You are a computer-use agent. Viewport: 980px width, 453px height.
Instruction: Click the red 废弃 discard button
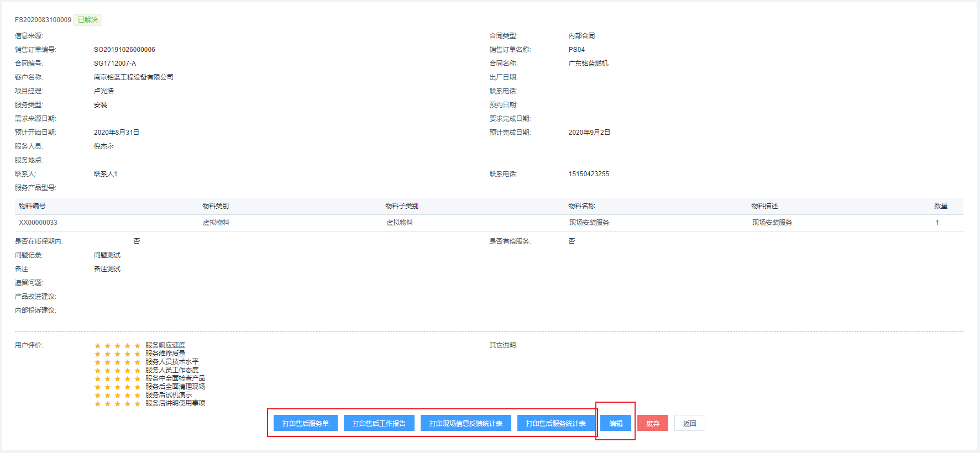(652, 423)
